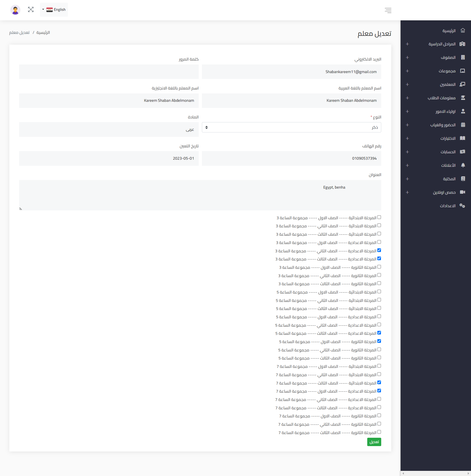The width and height of the screenshot is (471, 476).
Task: Click the hamburger sidebar toggle icon
Action: (x=388, y=10)
